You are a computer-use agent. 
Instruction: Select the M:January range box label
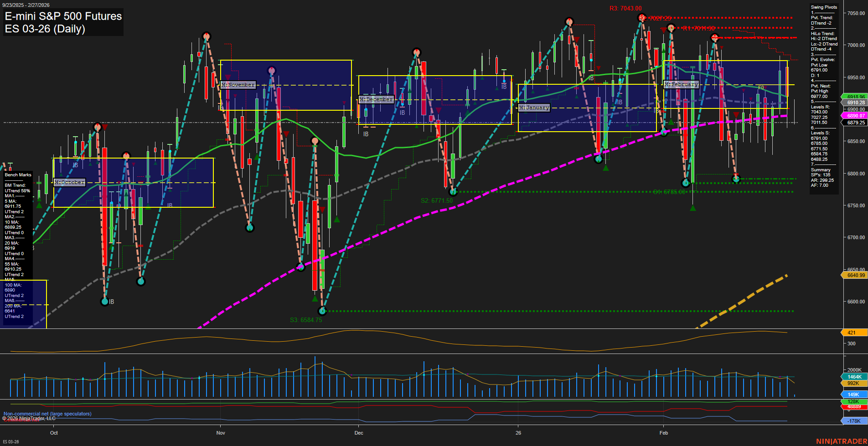tap(534, 108)
